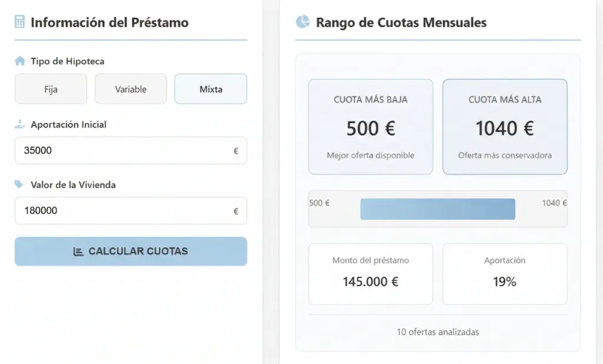Select the Monto del Préstamo card
This screenshot has width=603, height=364.
click(x=370, y=273)
